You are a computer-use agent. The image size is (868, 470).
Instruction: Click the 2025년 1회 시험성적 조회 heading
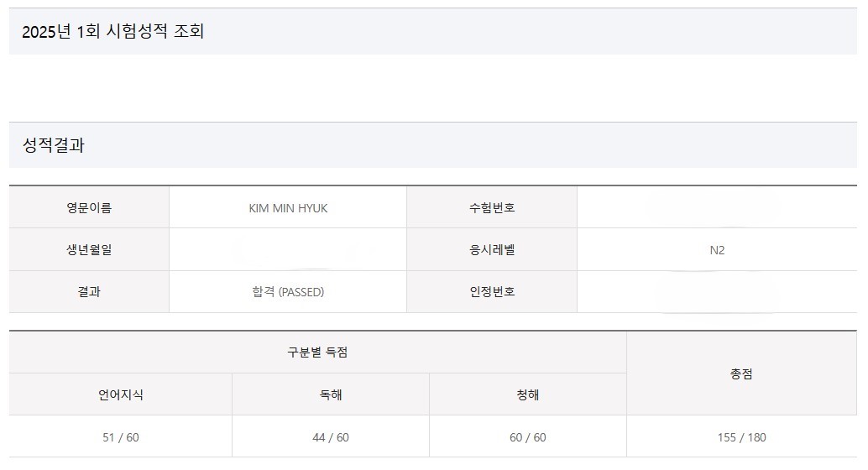coord(113,32)
